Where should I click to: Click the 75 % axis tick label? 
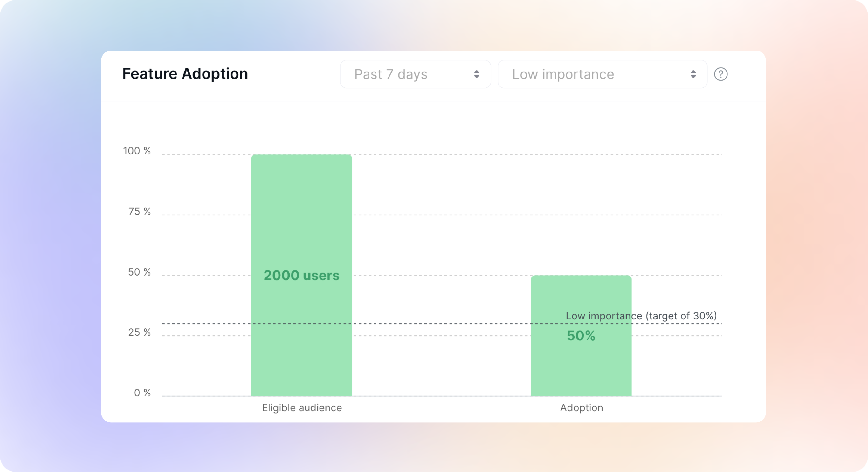coord(140,211)
